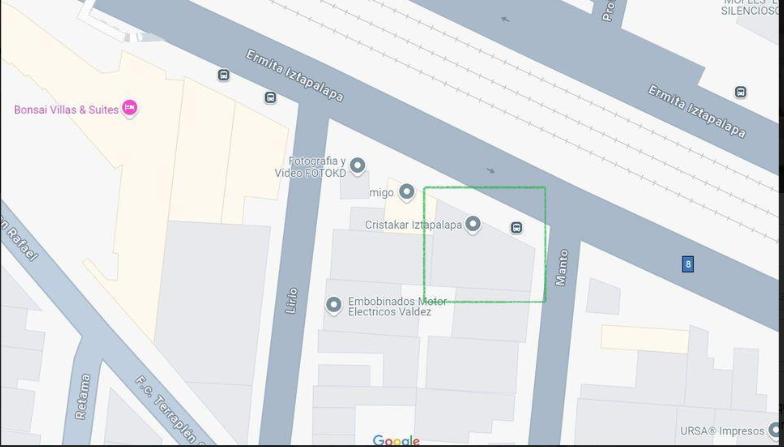
Task: Click 'Embobinados Motor Electricos Valdez' label text
Action: pyautogui.click(x=390, y=306)
